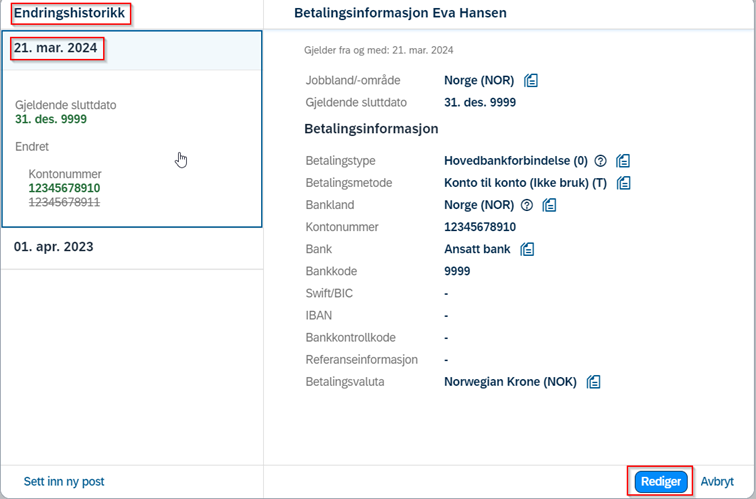Click Gjeldende sluttdato value in details pane
The height and width of the screenshot is (499, 756).
[480, 102]
